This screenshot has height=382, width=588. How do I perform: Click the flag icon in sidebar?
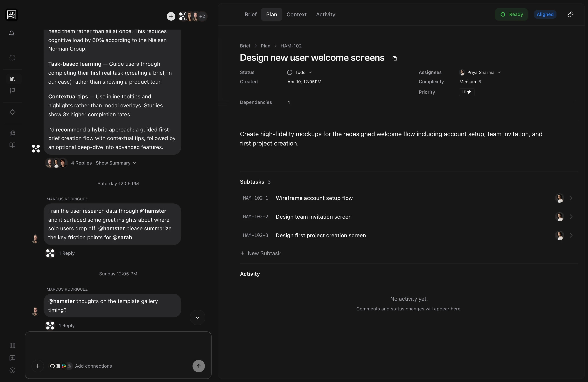click(x=12, y=91)
